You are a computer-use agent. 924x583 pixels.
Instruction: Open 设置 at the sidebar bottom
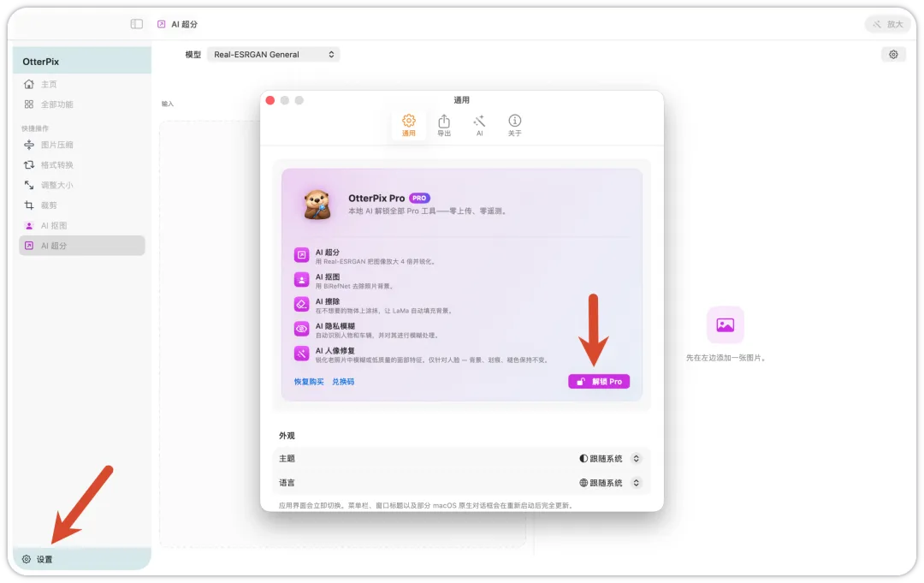click(x=82, y=559)
